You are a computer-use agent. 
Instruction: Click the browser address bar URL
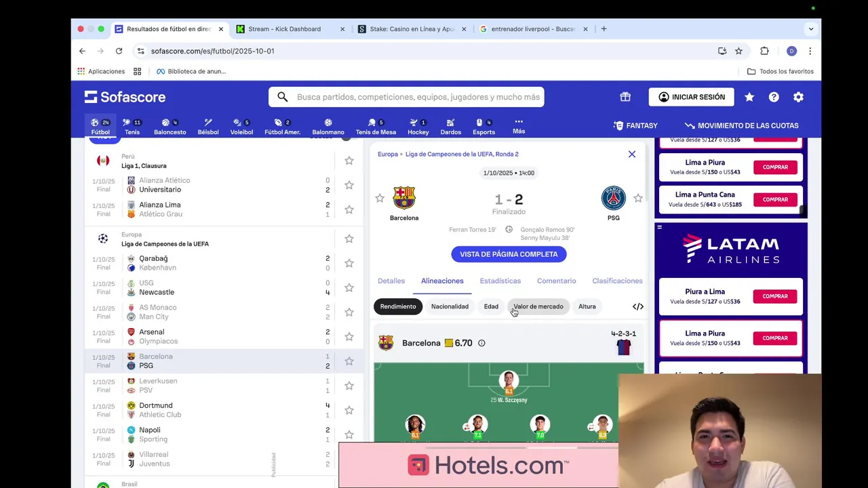pos(212,51)
